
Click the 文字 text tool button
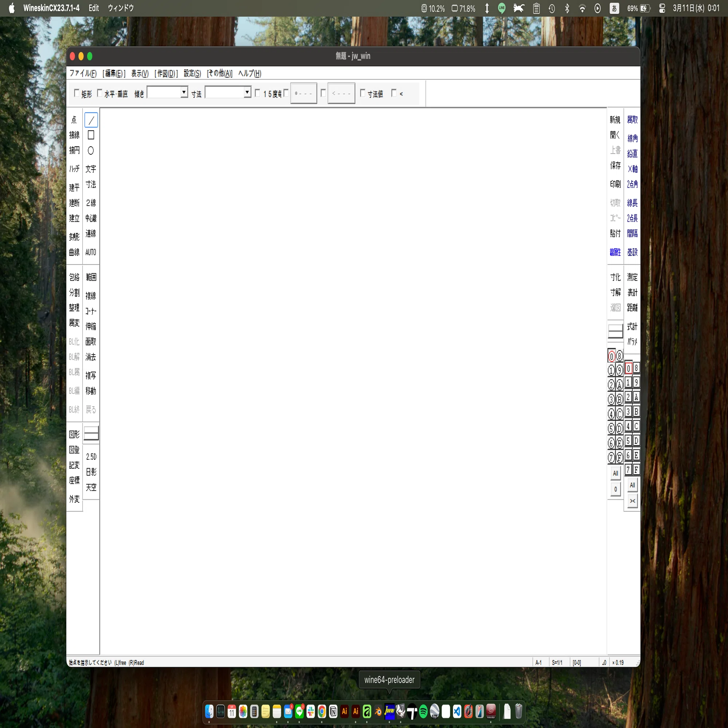coord(91,169)
